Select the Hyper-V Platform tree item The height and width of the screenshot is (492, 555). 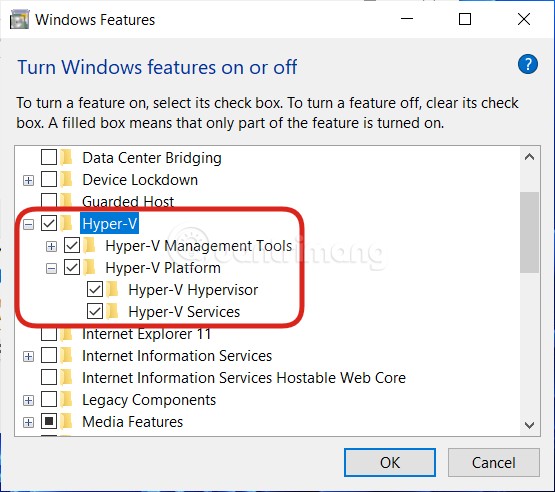pyautogui.click(x=163, y=268)
